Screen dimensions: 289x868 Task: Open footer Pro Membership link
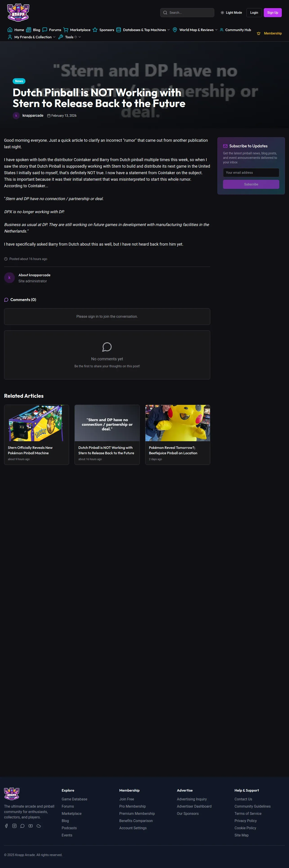click(x=132, y=806)
